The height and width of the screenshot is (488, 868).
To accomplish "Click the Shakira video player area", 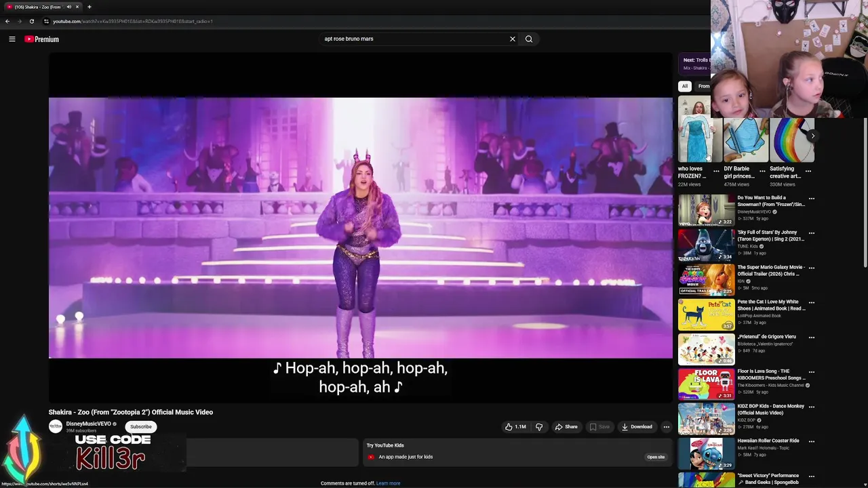I will [x=361, y=228].
